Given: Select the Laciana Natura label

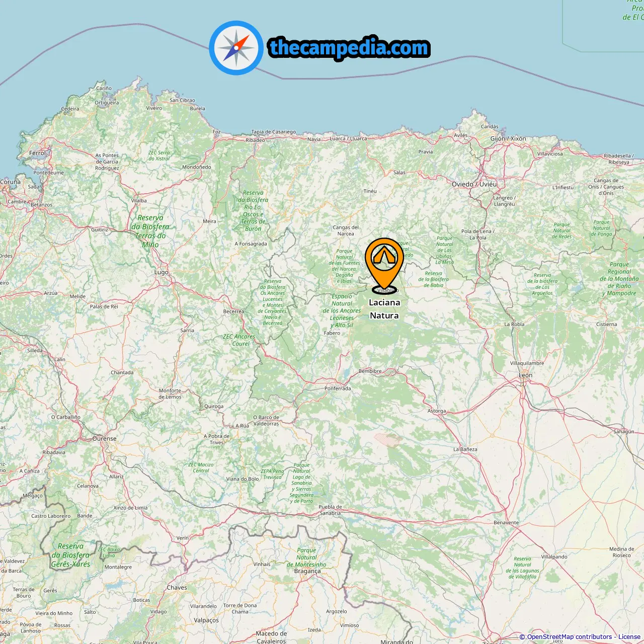Looking at the screenshot, I should point(384,309).
